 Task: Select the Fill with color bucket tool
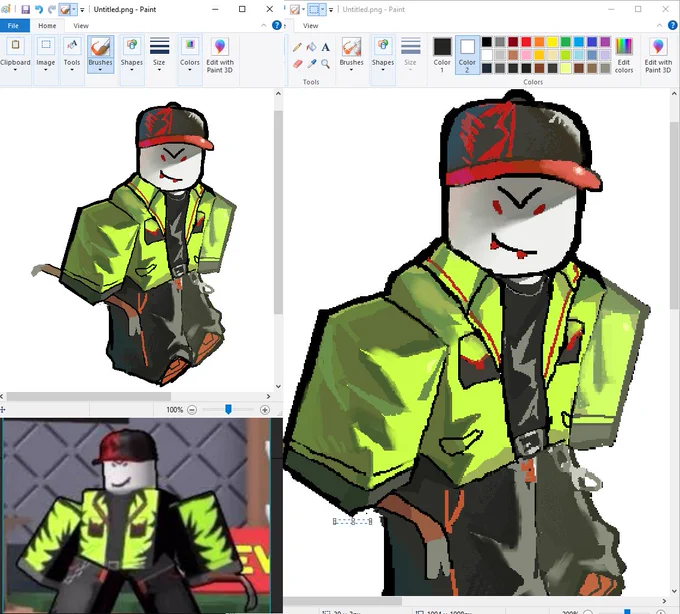311,47
